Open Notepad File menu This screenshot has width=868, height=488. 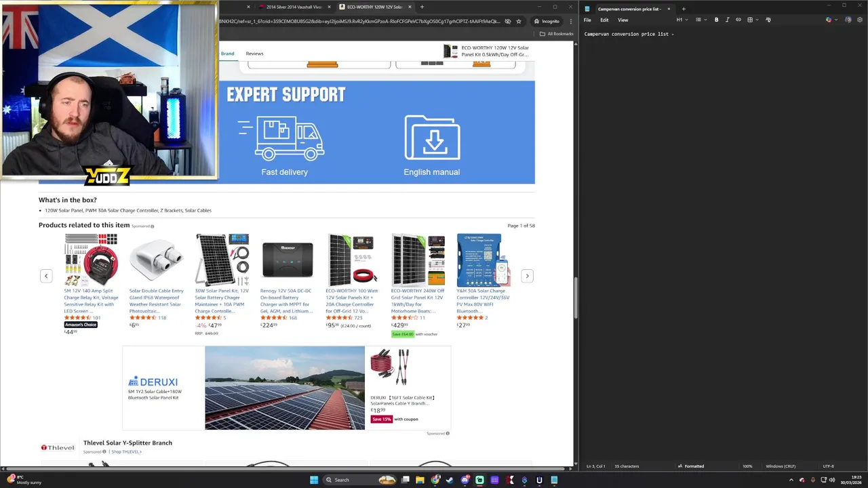tap(587, 20)
